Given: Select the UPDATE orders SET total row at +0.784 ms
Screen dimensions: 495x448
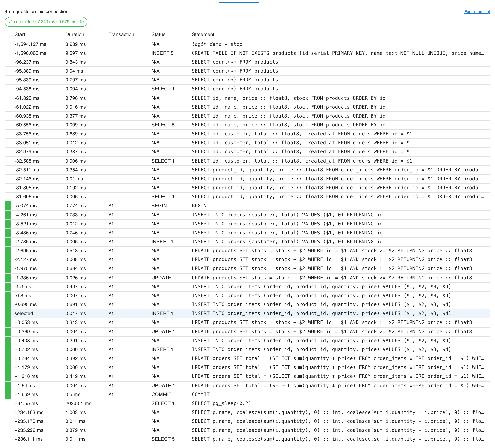Looking at the screenshot, I should [x=247, y=358].
